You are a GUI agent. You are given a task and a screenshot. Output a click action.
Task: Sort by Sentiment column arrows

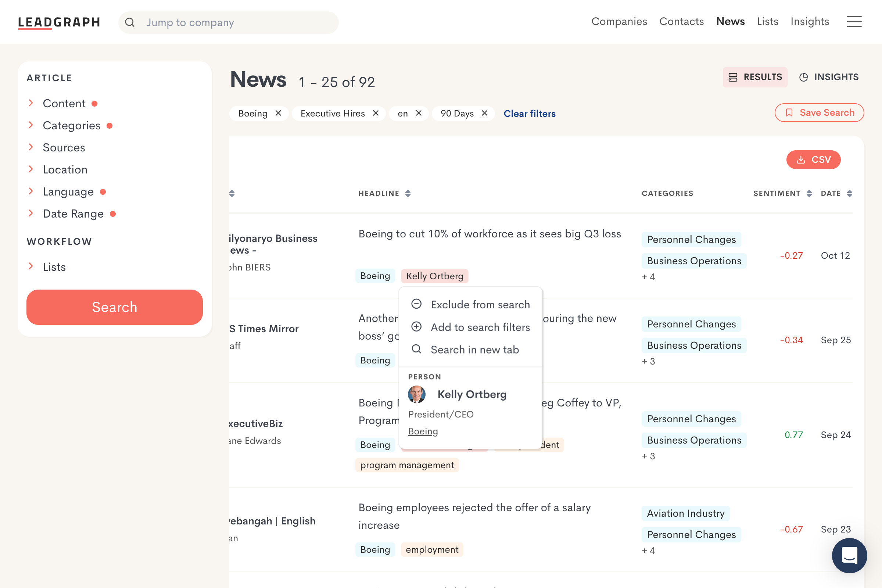click(809, 194)
